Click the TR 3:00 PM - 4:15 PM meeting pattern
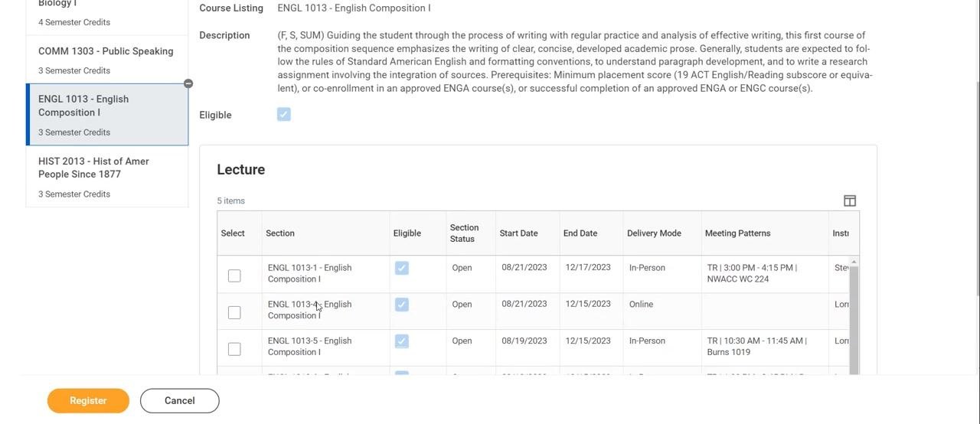The height and width of the screenshot is (424, 980). pos(751,273)
